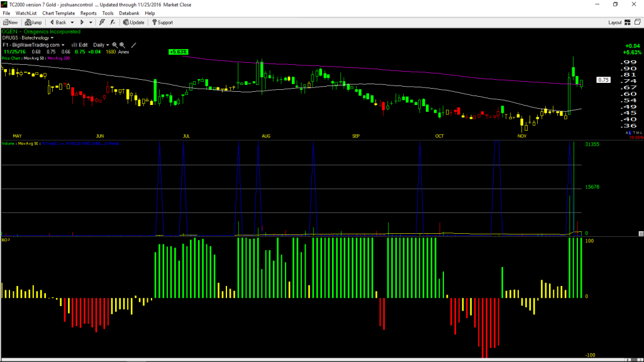Click the small square pane button by volume
644x362 pixels.
[641, 234]
